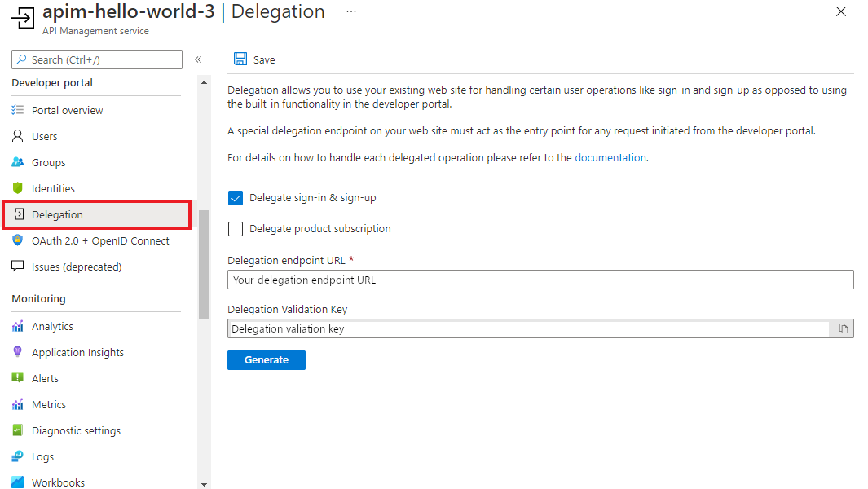This screenshot has height=489, width=868.
Task: Collapse the sidebar with double chevron
Action: point(198,59)
